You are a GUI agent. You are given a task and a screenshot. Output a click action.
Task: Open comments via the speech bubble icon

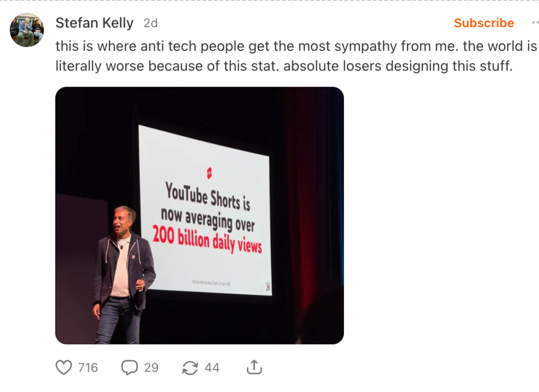pyautogui.click(x=130, y=367)
